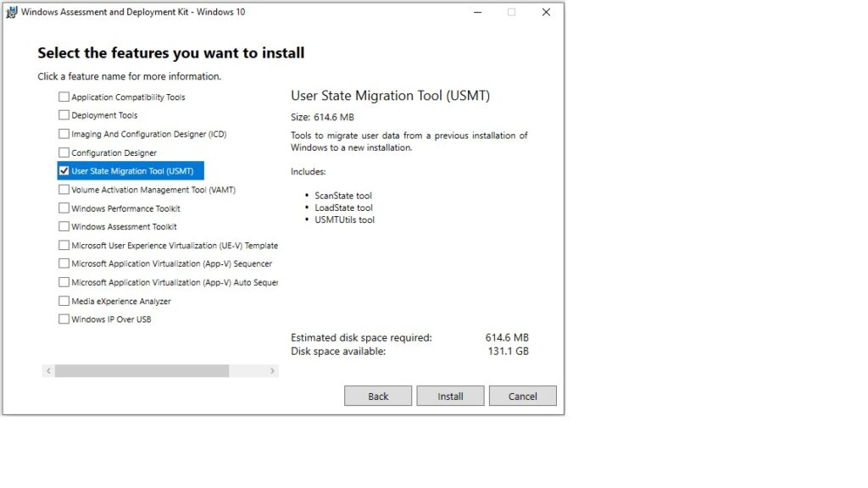Enable Volume Activation Management Tool checkbox
This screenshot has height=488, width=868.
tap(64, 190)
